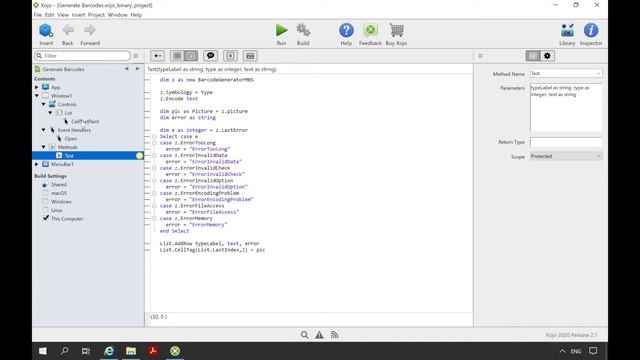Open the Windows notification center
The height and width of the screenshot is (360, 640).
[593, 351]
